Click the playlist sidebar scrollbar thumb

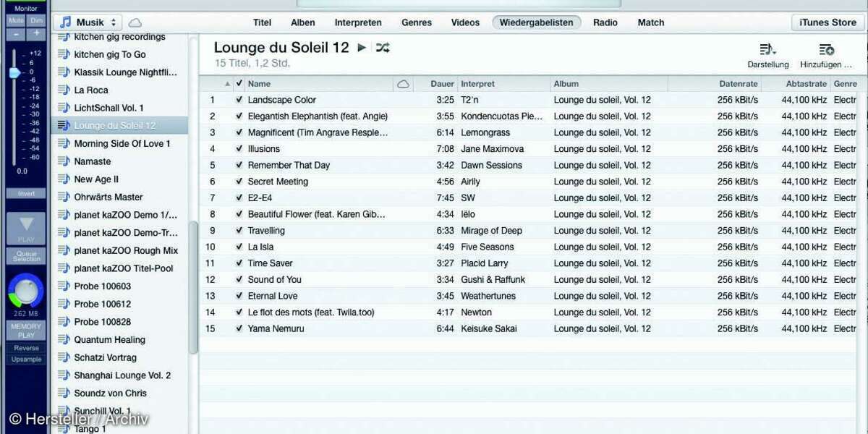click(193, 287)
